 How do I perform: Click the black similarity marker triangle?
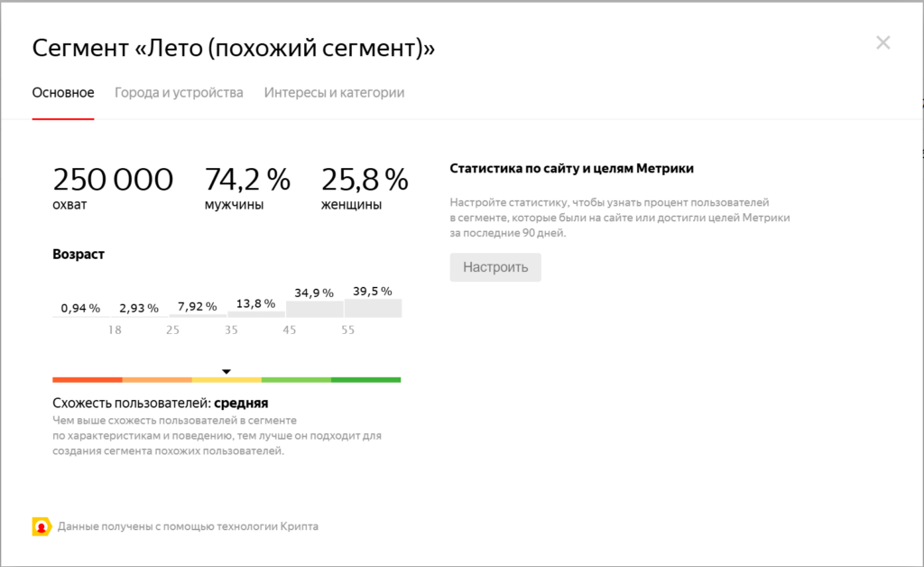[x=226, y=371]
